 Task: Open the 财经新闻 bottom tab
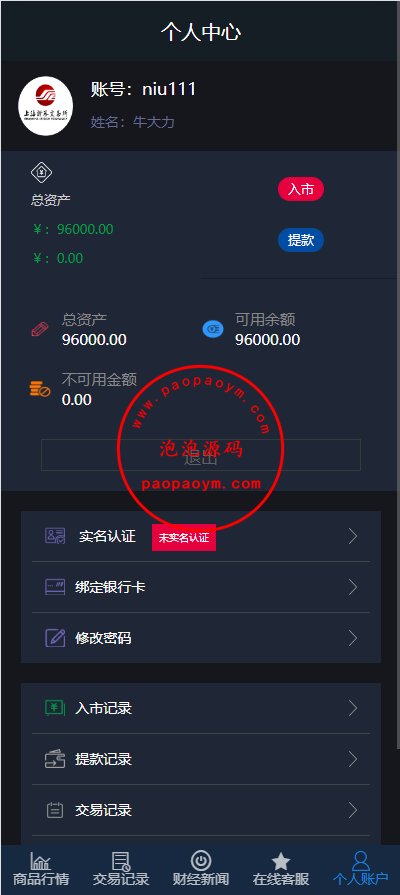(201, 869)
